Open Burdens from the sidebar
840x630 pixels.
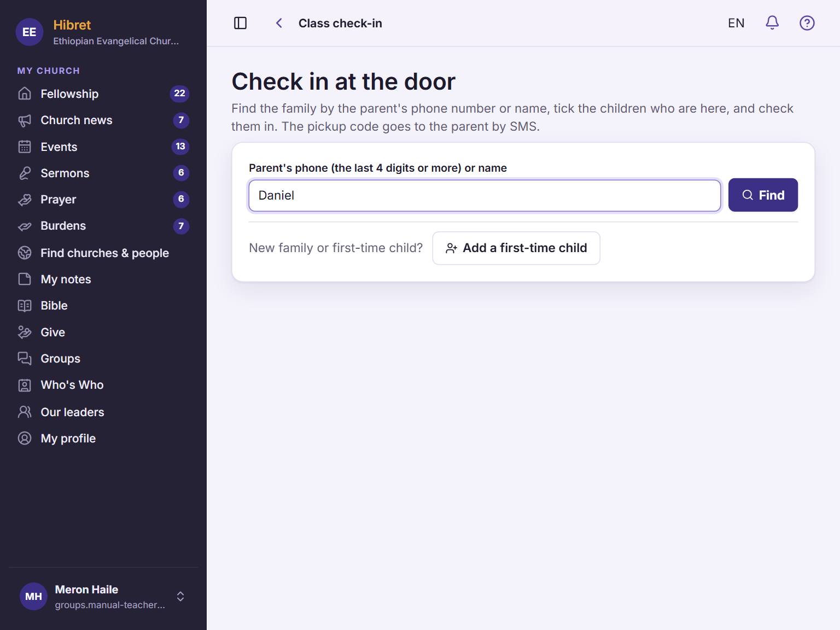(x=103, y=226)
